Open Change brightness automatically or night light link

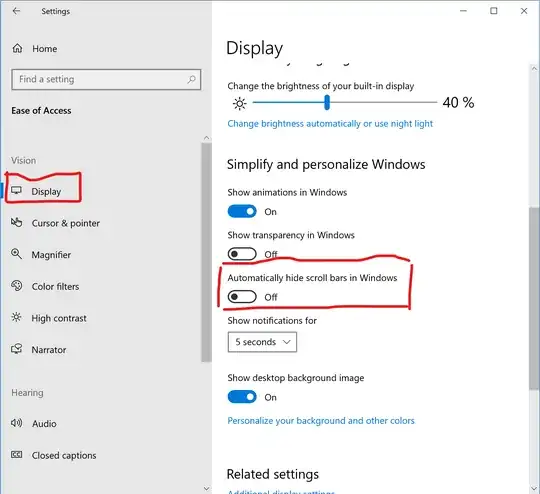pos(330,124)
